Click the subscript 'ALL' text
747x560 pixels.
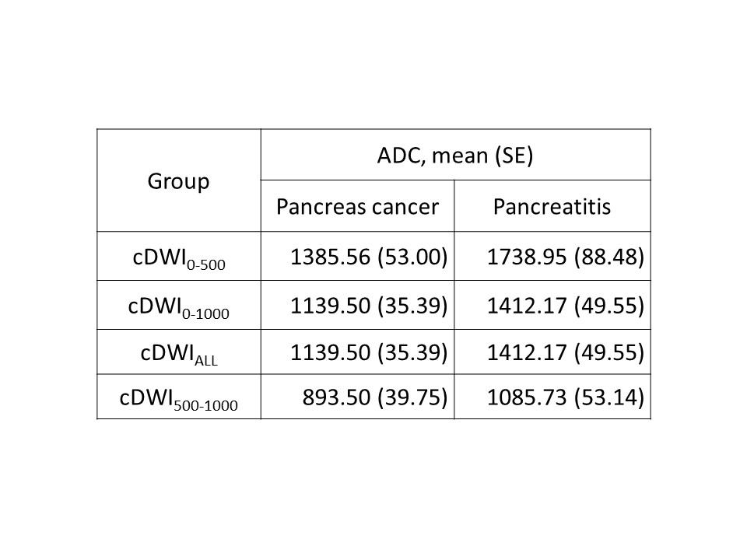pos(206,359)
